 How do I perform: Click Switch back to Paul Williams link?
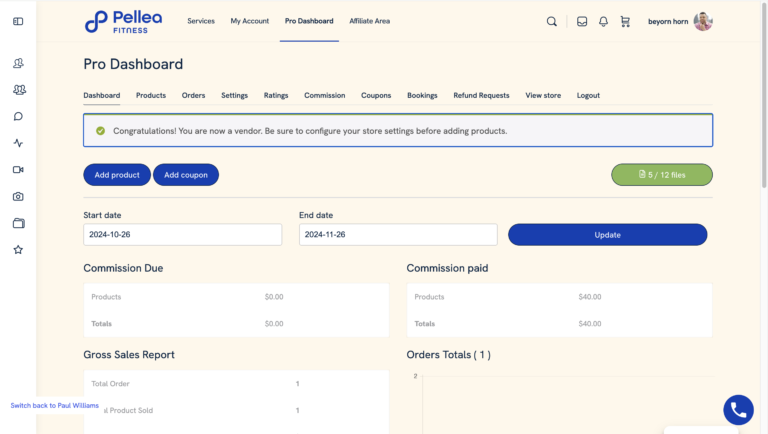(x=55, y=406)
